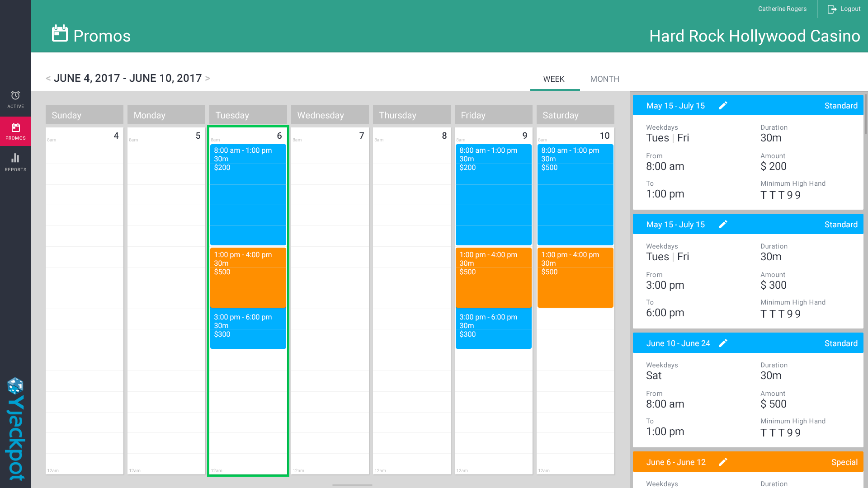Click the Catherine Rogers user name
868x488 pixels.
pyautogui.click(x=782, y=9)
